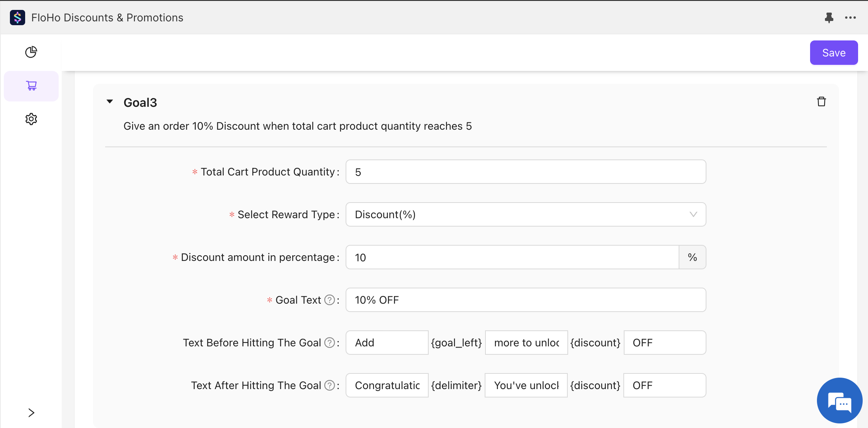Delete Goal3 using the trash icon

coord(821,102)
